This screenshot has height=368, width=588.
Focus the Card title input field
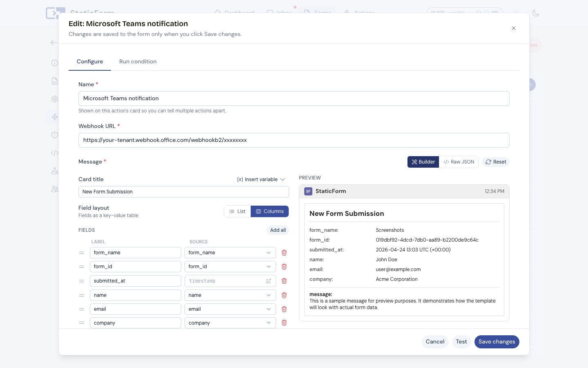[x=184, y=192]
